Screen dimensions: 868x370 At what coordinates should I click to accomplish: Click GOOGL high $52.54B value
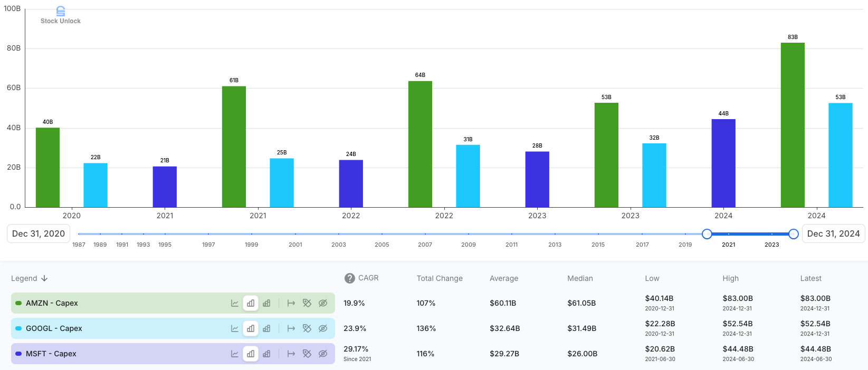click(x=738, y=324)
